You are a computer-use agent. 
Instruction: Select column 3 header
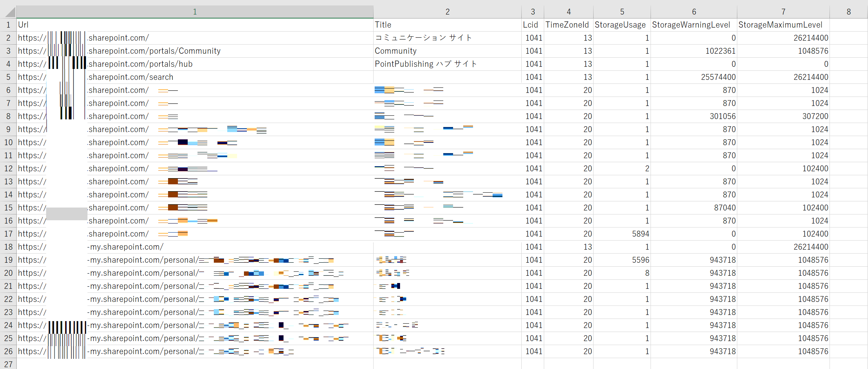[x=533, y=12]
